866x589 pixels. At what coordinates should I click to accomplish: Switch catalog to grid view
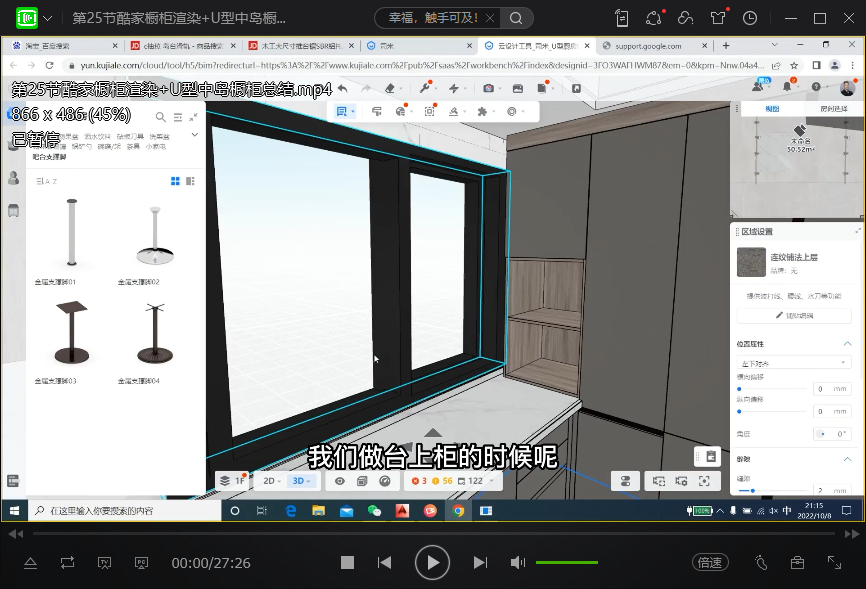click(175, 181)
